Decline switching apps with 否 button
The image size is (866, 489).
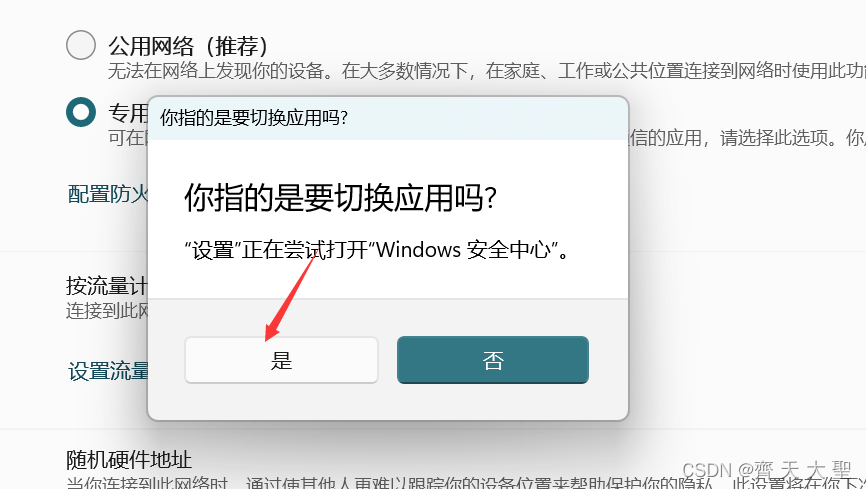pyautogui.click(x=493, y=360)
